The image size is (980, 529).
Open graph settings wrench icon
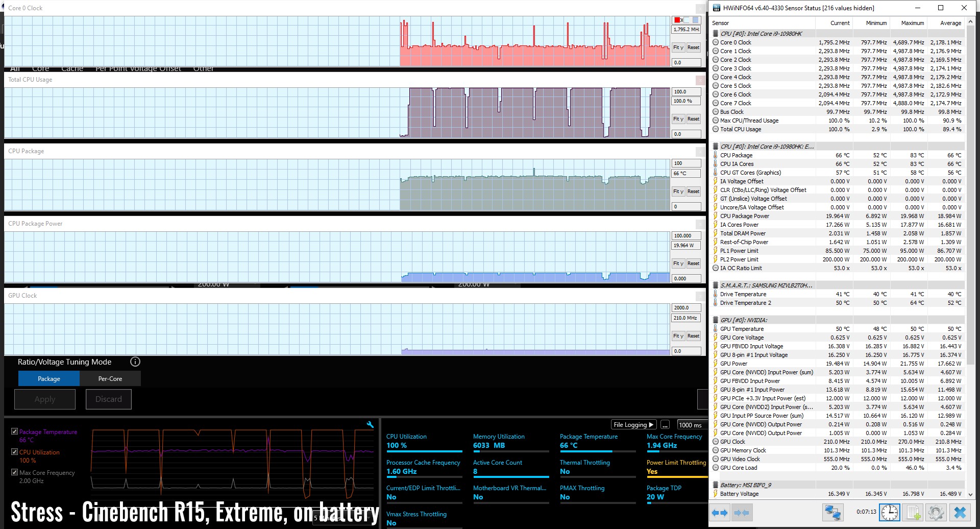click(370, 425)
